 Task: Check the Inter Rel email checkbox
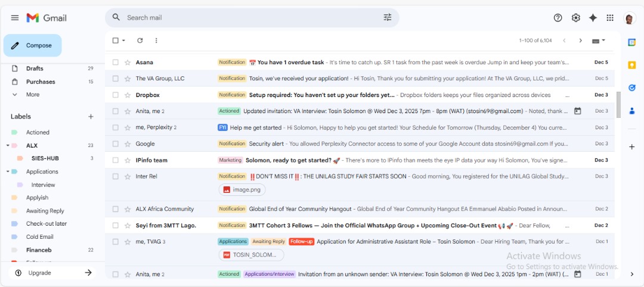[116, 176]
